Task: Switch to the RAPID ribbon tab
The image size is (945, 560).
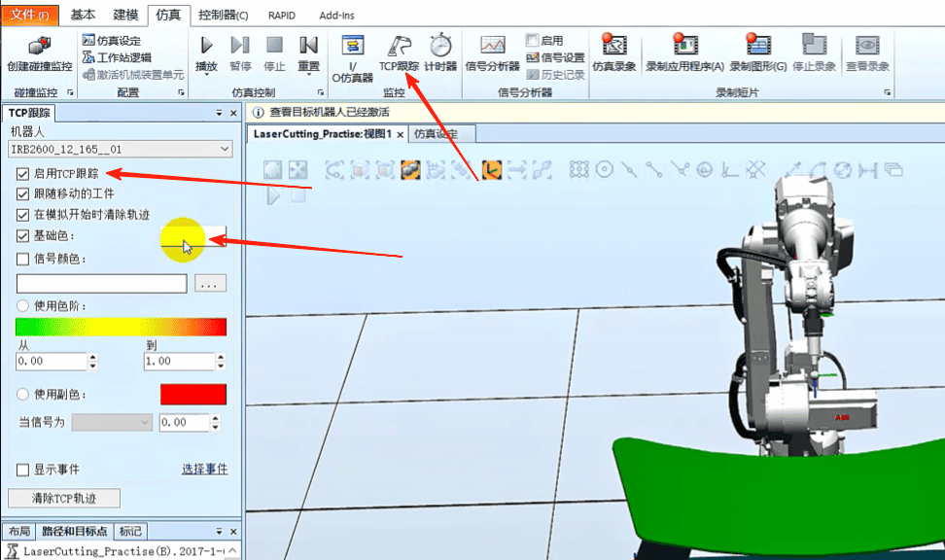Action: (x=281, y=16)
